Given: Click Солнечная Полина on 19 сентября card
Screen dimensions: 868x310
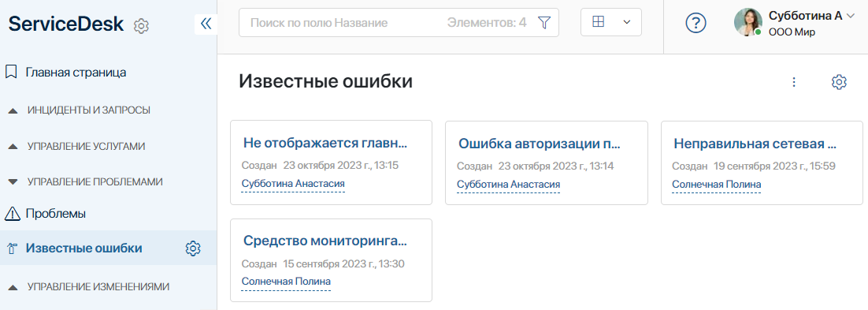Looking at the screenshot, I should pyautogui.click(x=716, y=184).
